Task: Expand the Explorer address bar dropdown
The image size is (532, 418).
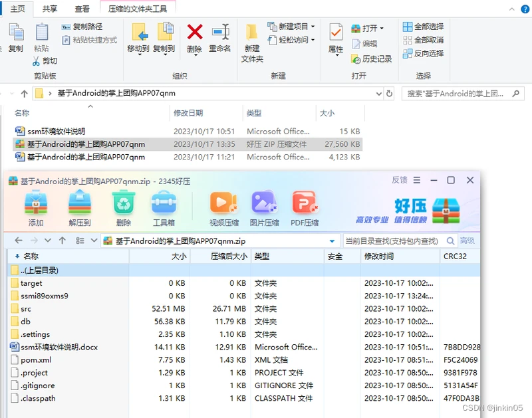Action: pos(379,94)
